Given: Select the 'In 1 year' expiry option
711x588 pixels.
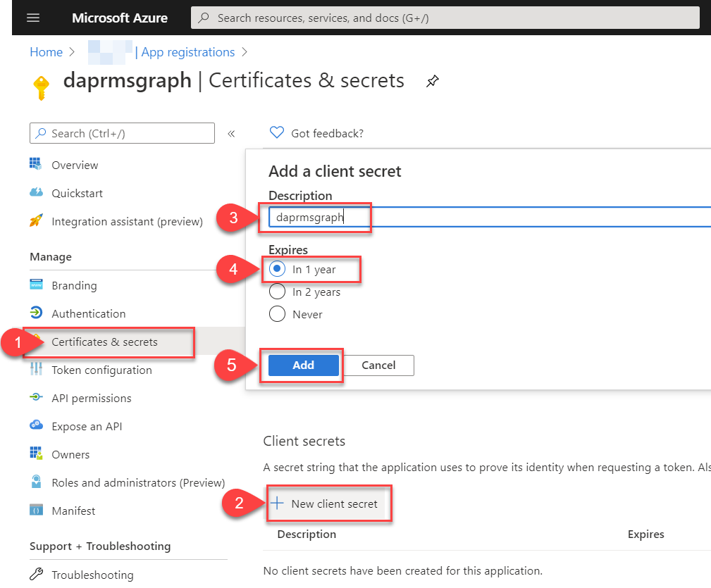Looking at the screenshot, I should [277, 269].
